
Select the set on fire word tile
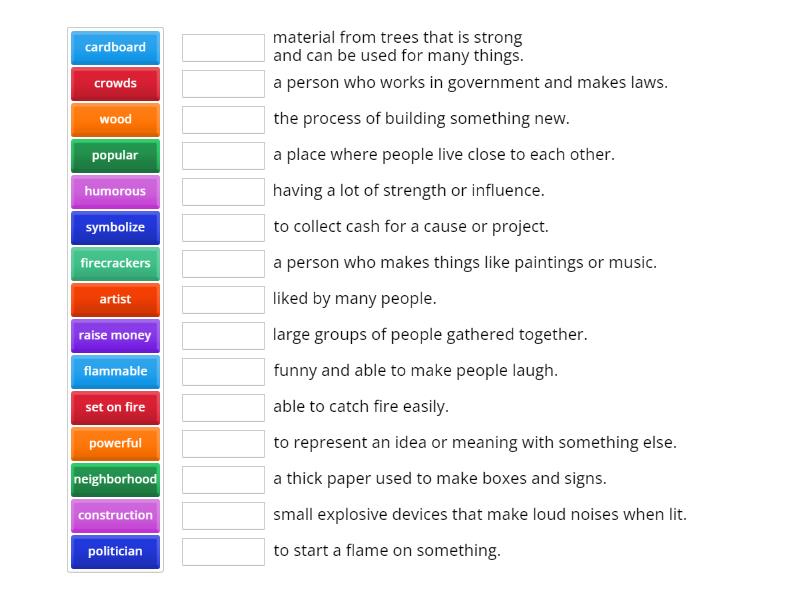114,407
